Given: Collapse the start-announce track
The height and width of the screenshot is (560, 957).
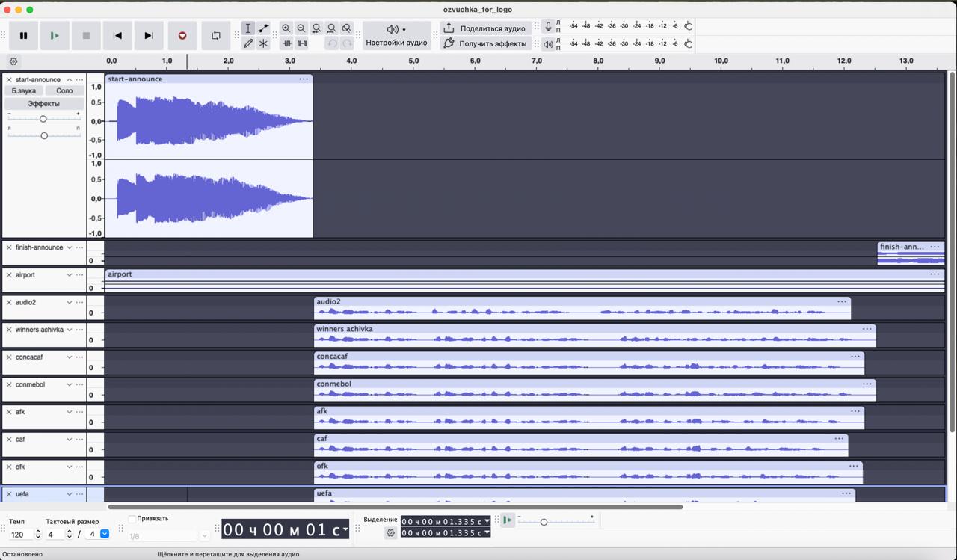Looking at the screenshot, I should [x=69, y=79].
